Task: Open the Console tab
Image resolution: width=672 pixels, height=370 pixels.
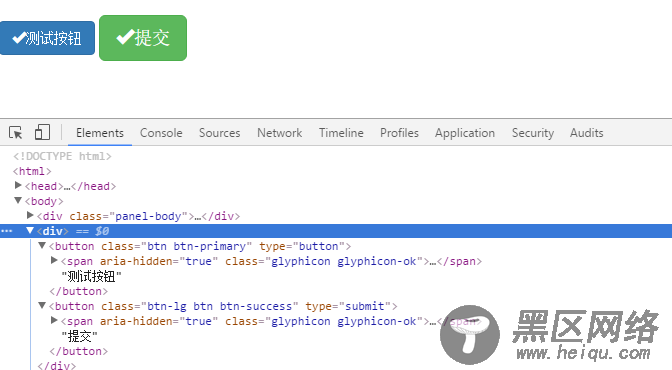Action: click(x=161, y=133)
